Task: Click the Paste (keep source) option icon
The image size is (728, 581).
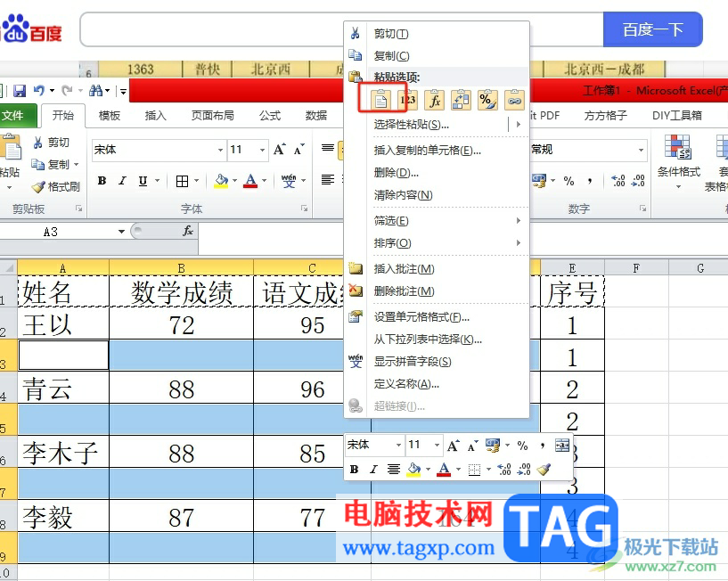Action: [381, 100]
